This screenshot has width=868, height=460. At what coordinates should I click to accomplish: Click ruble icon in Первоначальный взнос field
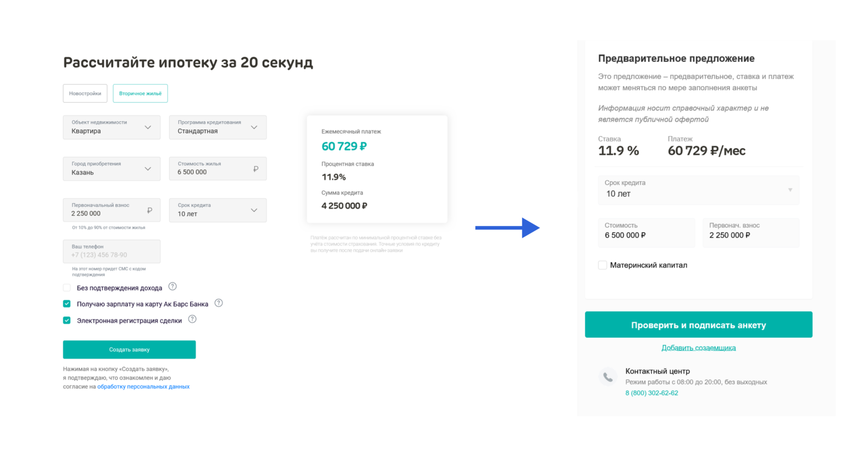pyautogui.click(x=149, y=210)
